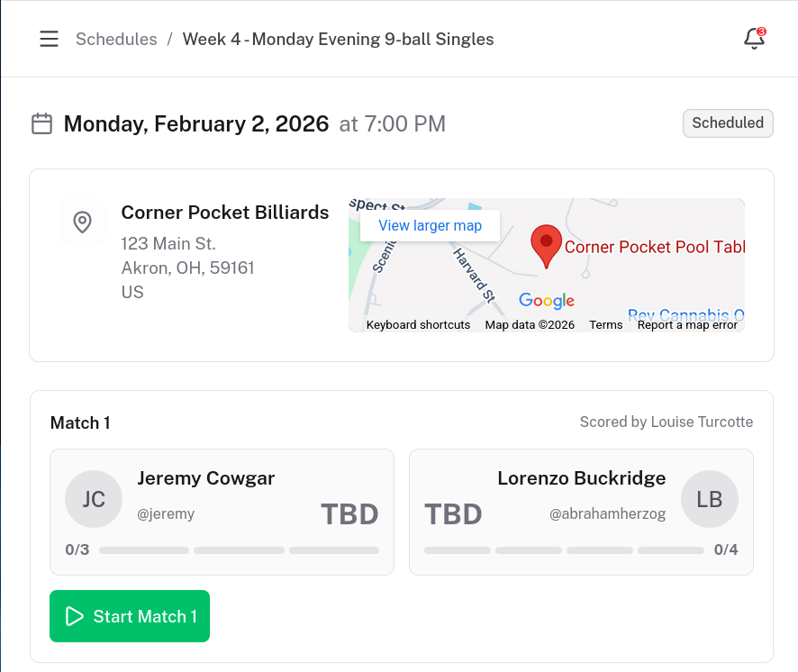Click the calendar icon beside the date
The height and width of the screenshot is (672, 798).
click(41, 123)
